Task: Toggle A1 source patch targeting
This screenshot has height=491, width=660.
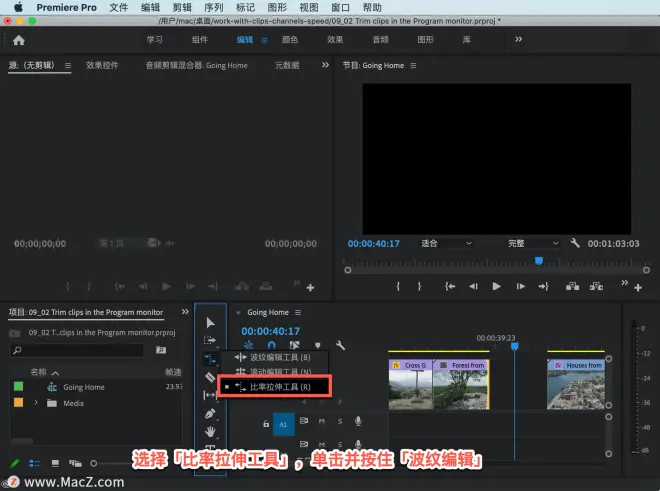Action: tap(283, 424)
